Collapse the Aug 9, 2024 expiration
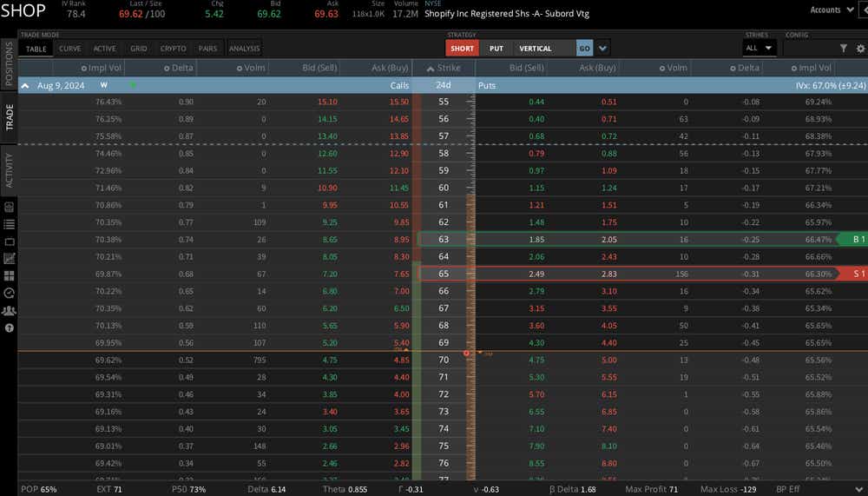 coord(25,85)
